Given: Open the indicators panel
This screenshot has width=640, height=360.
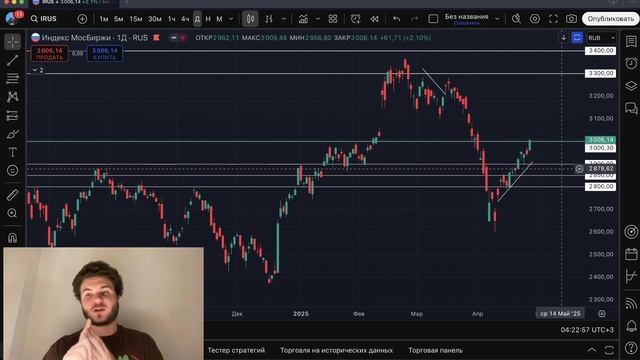Looking at the screenshot, I should point(303,19).
